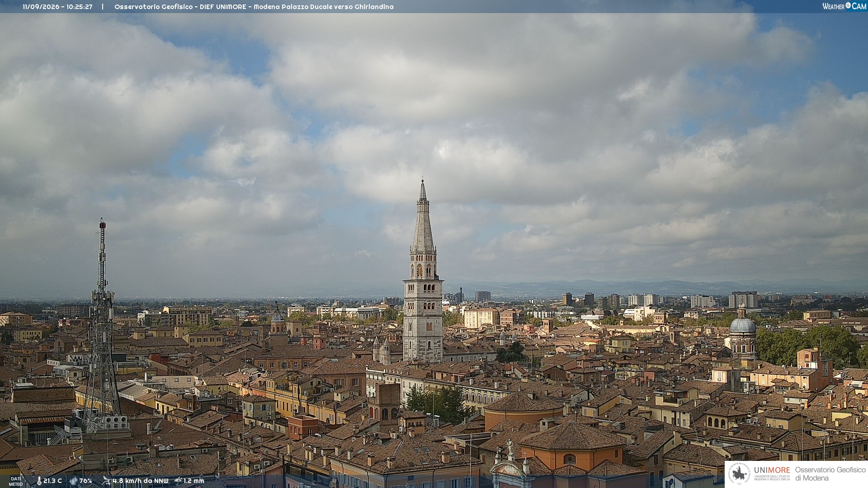Click the 1.2 mm rainfall value
Viewport: 868px width, 488px height.
coord(194,481)
